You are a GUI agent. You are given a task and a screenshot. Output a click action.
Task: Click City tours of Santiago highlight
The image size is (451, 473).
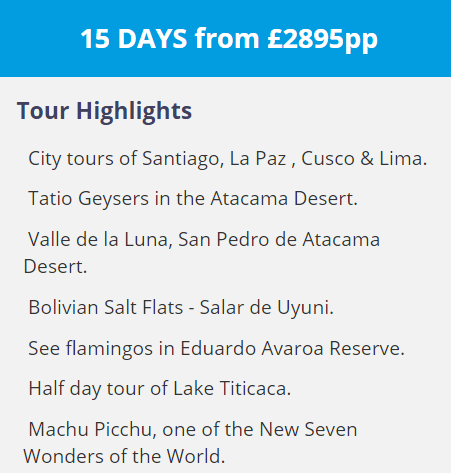point(228,158)
